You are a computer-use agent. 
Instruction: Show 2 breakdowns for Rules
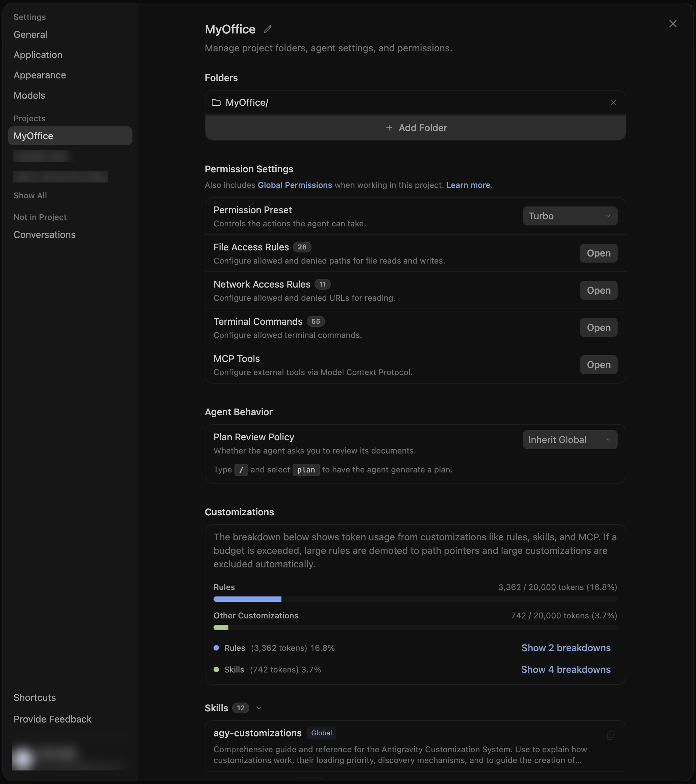tap(566, 648)
